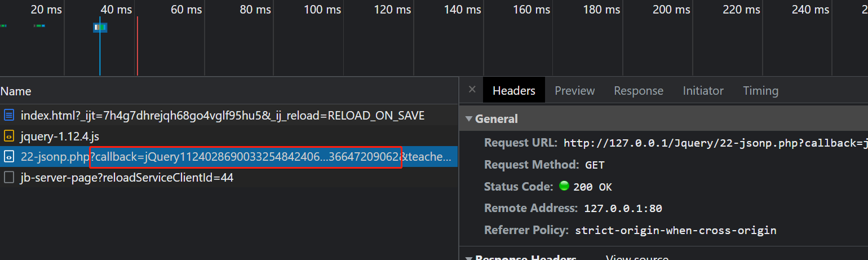
Task: Collapse the General section
Action: (x=468, y=119)
